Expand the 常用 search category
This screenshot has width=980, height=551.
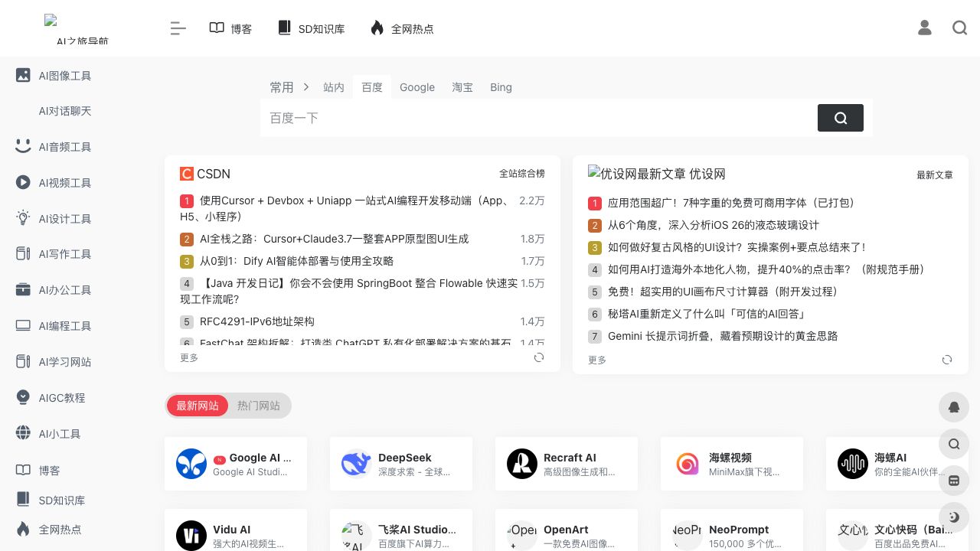click(282, 87)
